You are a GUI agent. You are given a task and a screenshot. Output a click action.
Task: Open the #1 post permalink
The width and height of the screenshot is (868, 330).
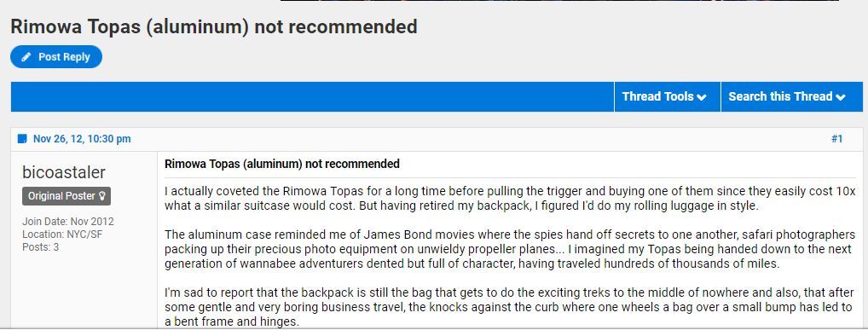coord(836,138)
